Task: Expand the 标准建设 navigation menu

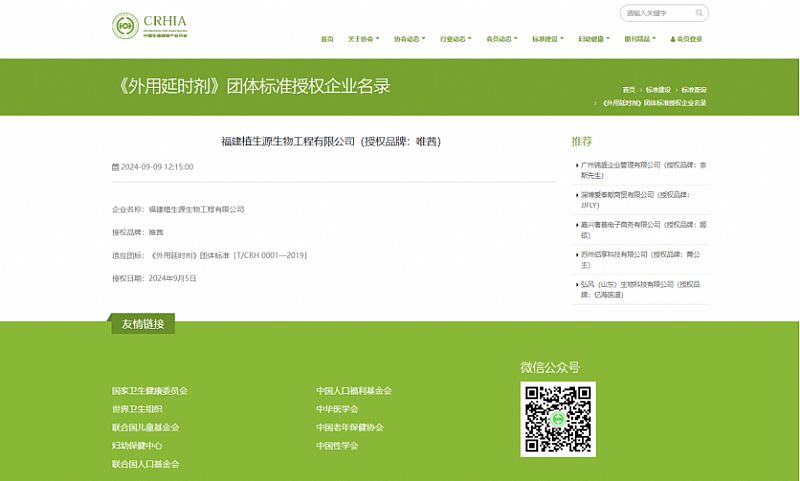Action: 548,39
